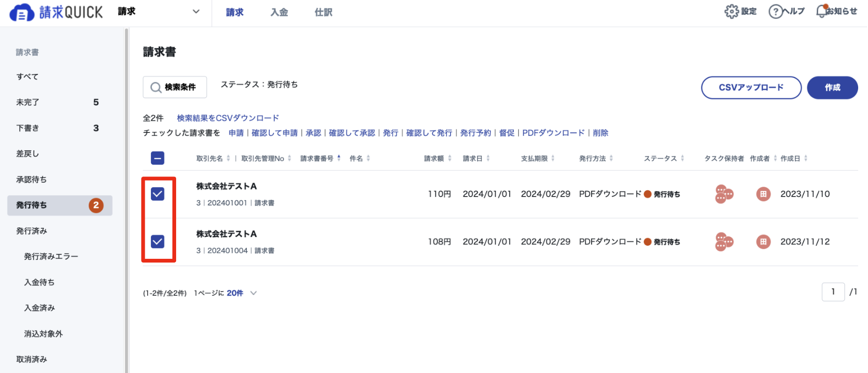Sort by 請求日 column arrows
Image resolution: width=868 pixels, height=373 pixels.
488,158
